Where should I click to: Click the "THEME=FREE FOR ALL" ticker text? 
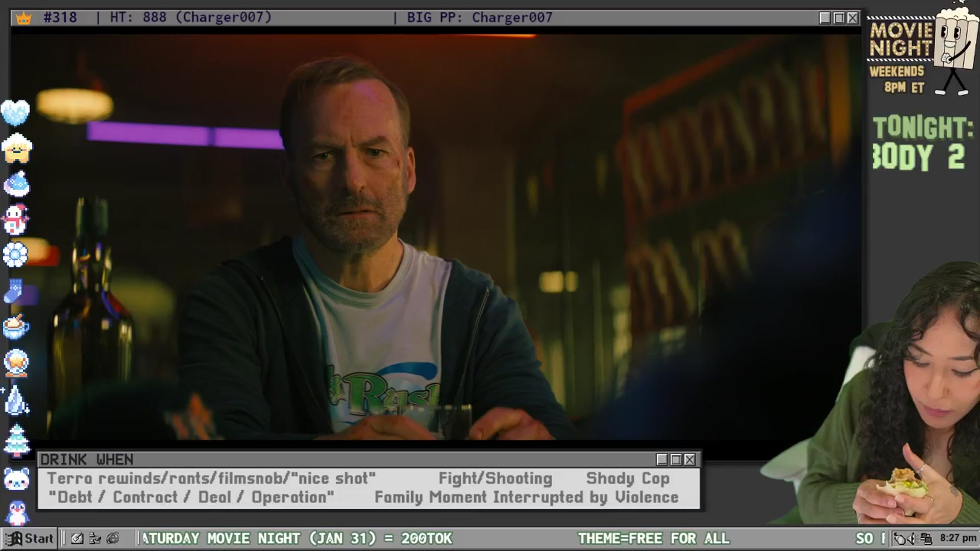click(654, 538)
